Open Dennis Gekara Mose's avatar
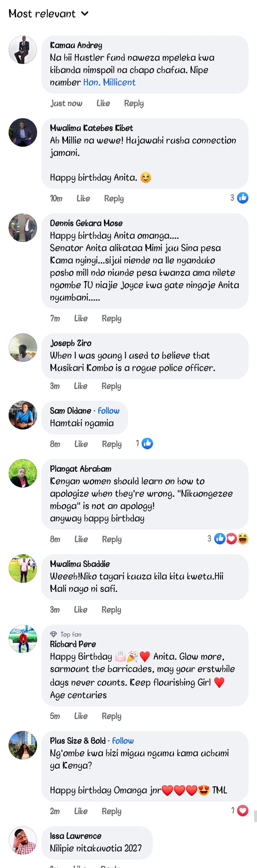 coord(23,228)
